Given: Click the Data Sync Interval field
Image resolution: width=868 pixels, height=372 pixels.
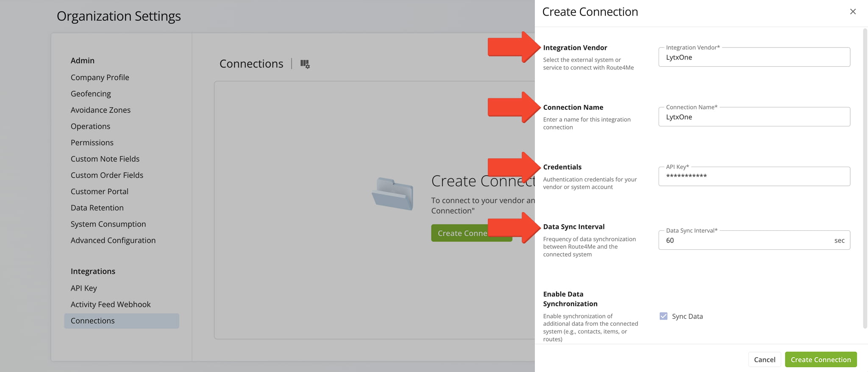Looking at the screenshot, I should coord(746,241).
